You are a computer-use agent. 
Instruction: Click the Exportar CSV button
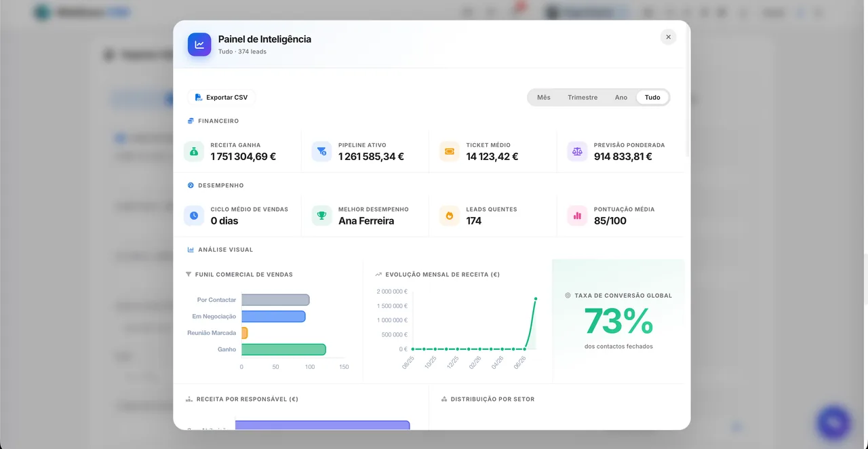pyautogui.click(x=222, y=97)
